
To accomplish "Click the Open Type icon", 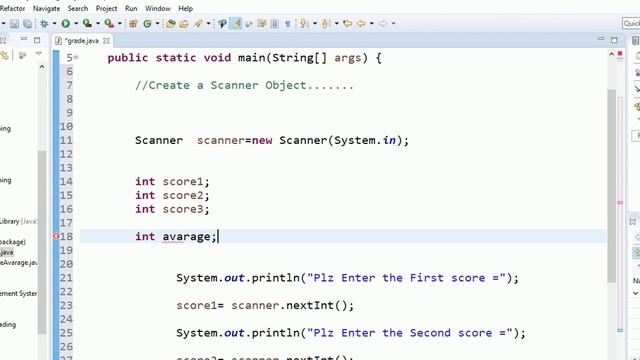I will (171, 24).
